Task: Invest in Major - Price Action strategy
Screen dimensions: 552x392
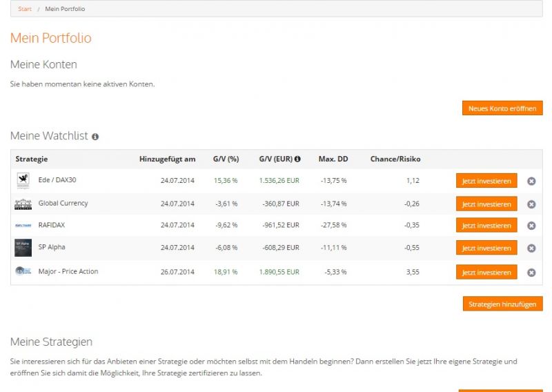Action: (486, 273)
